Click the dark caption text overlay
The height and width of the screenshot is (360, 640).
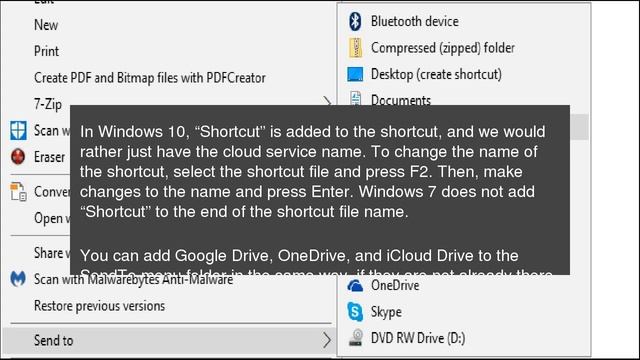[x=320, y=190]
